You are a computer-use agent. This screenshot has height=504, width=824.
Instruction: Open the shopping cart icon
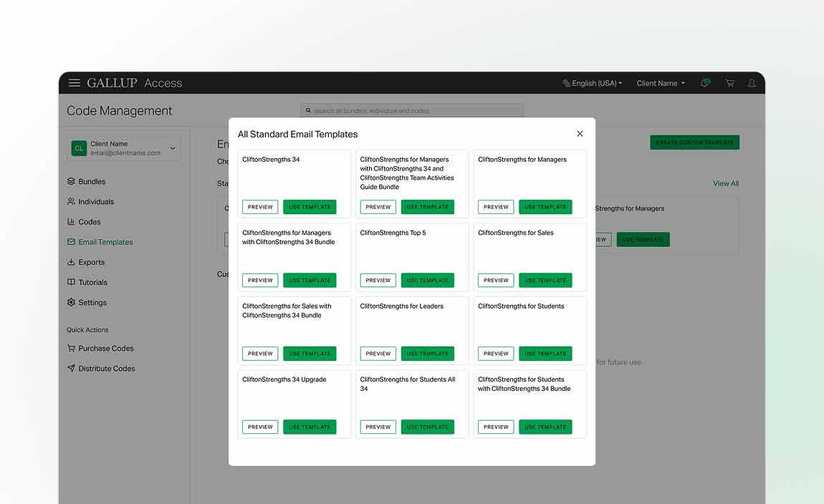(730, 83)
